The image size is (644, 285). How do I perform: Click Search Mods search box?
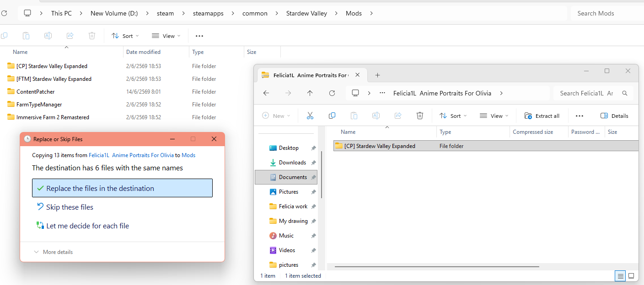click(x=607, y=13)
